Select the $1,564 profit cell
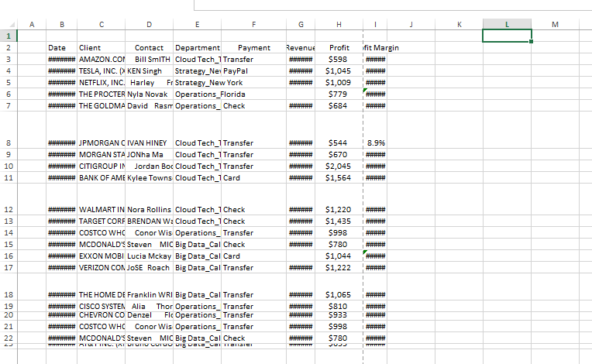Image resolution: width=592 pixels, height=364 pixels. [x=339, y=178]
